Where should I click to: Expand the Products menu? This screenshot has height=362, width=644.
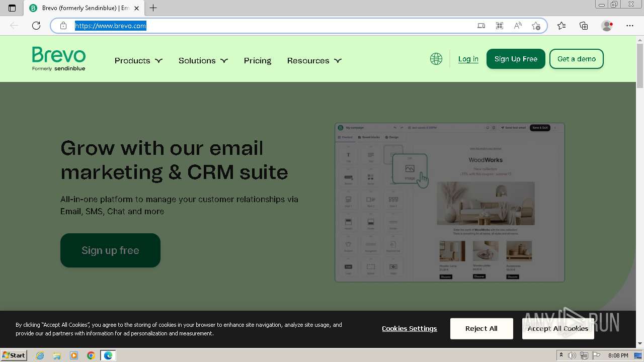click(138, 60)
